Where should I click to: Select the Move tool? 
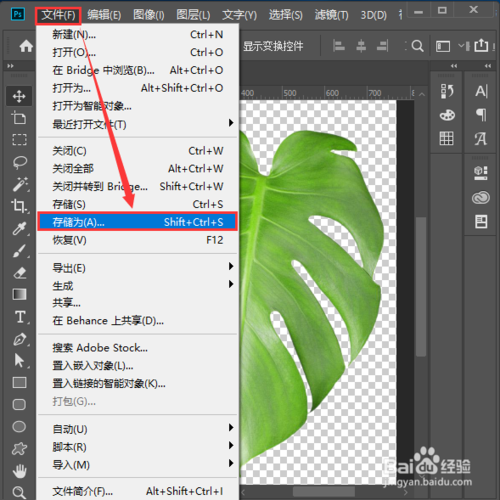click(19, 96)
